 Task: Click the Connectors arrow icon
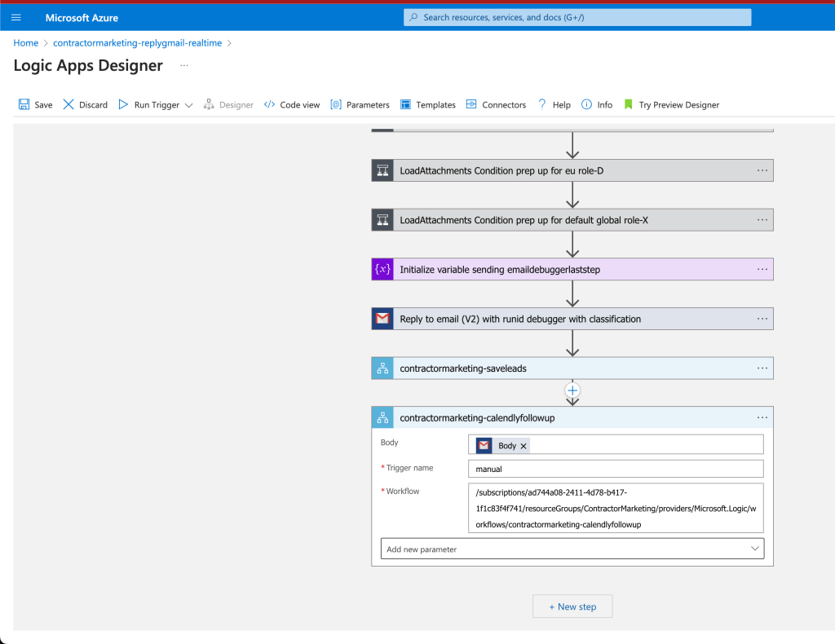471,104
